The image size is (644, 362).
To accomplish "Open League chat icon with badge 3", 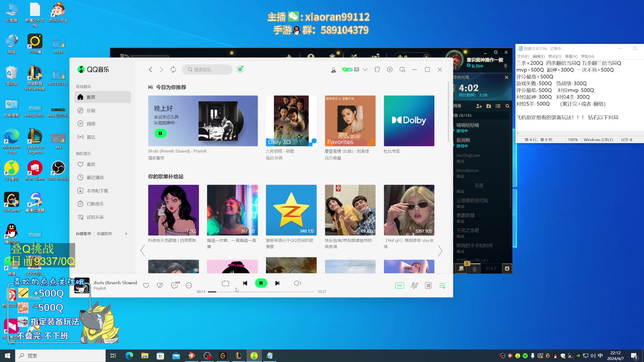I will pos(462,268).
